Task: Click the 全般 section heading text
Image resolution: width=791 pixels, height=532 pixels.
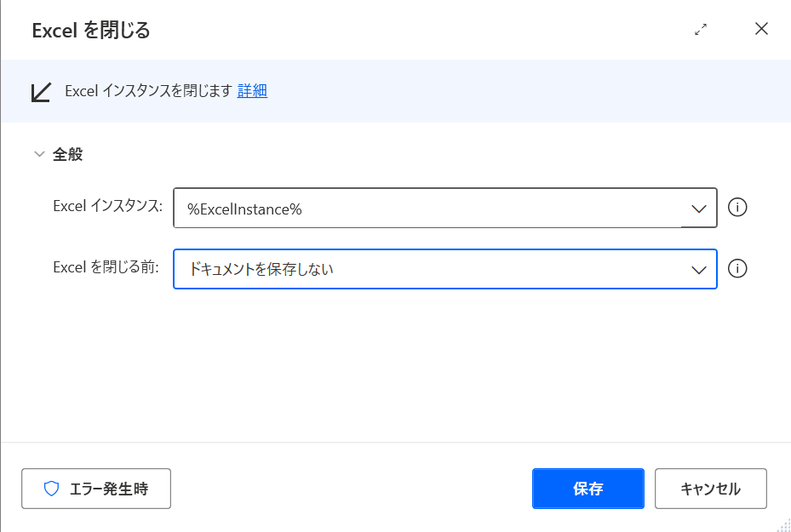Action: 68,154
